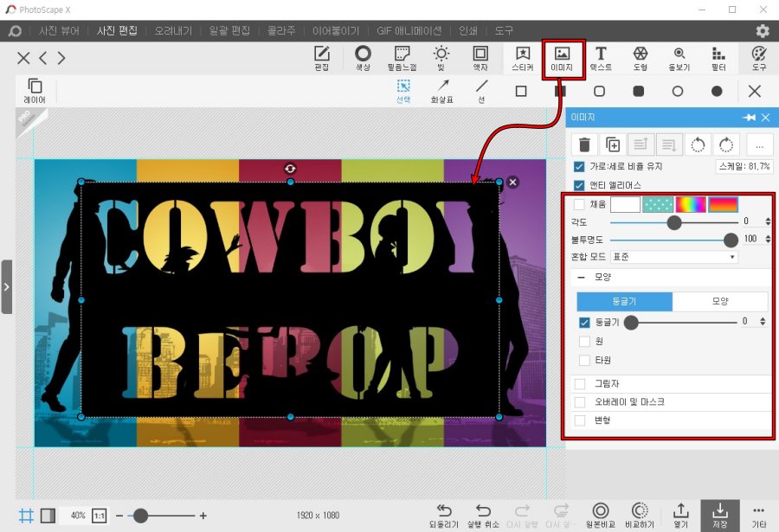Pick the filled rounded rectangle shape
779x532 pixels.
pos(639,91)
